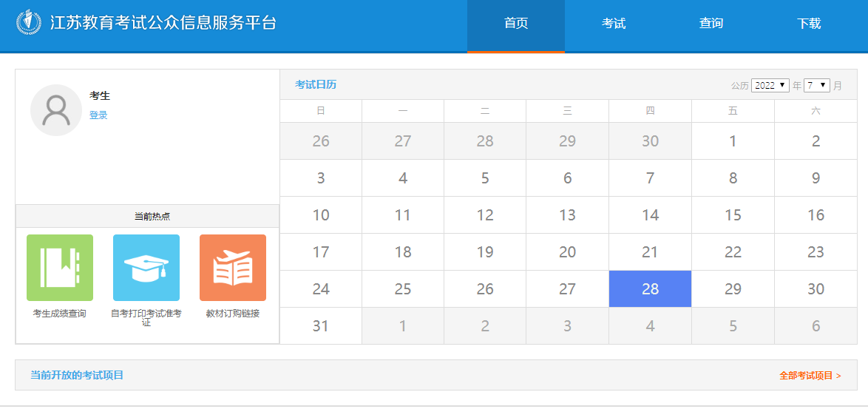Pick date 15 in the calendar

click(x=733, y=215)
